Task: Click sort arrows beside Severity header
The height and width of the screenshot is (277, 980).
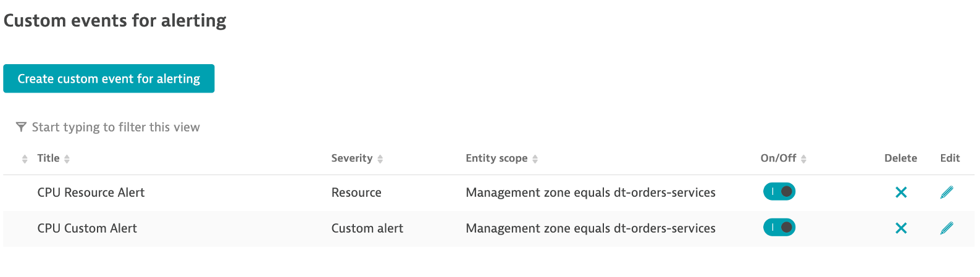Action: 380,159
